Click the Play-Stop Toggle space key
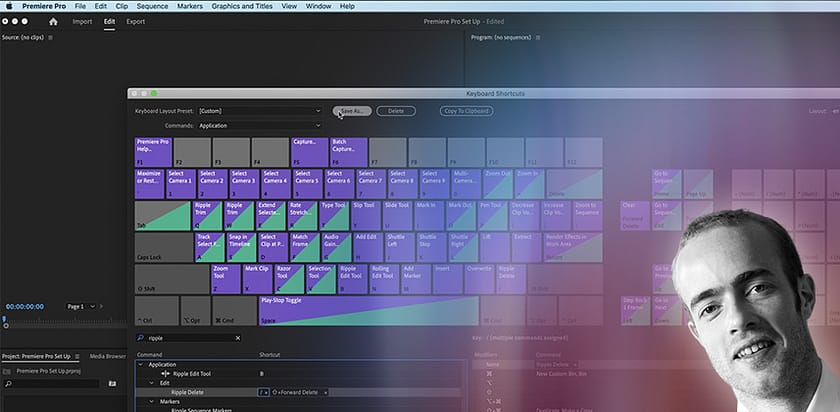This screenshot has width=840, height=412. click(x=369, y=311)
